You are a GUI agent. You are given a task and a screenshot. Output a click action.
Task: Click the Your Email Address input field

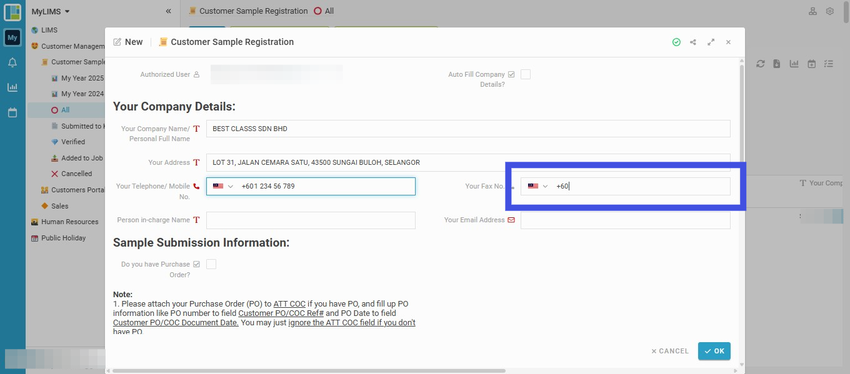(x=625, y=221)
